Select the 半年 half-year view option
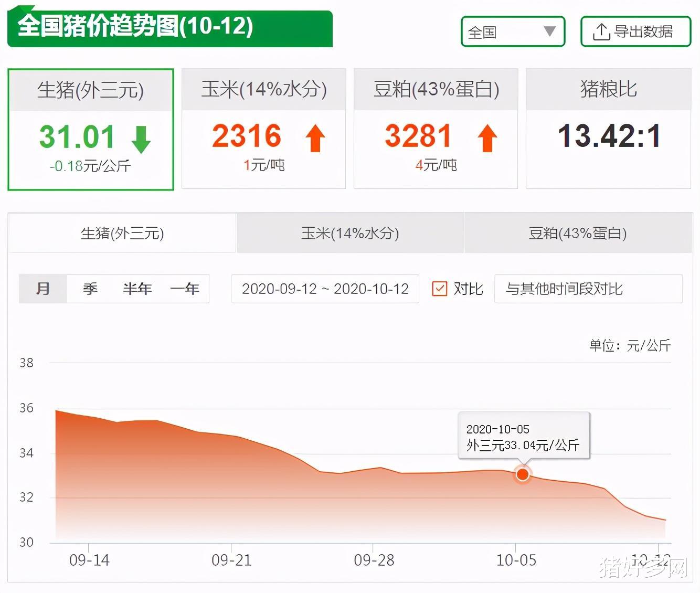The image size is (700, 593). 137,289
